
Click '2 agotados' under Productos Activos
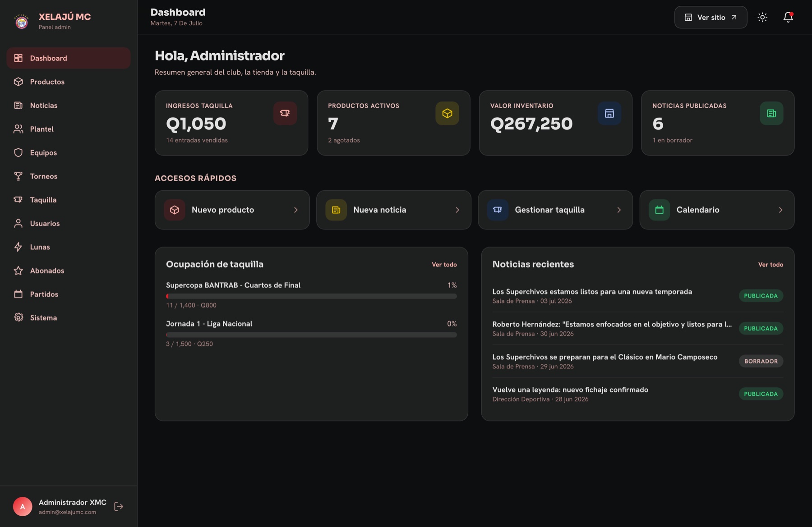(344, 140)
